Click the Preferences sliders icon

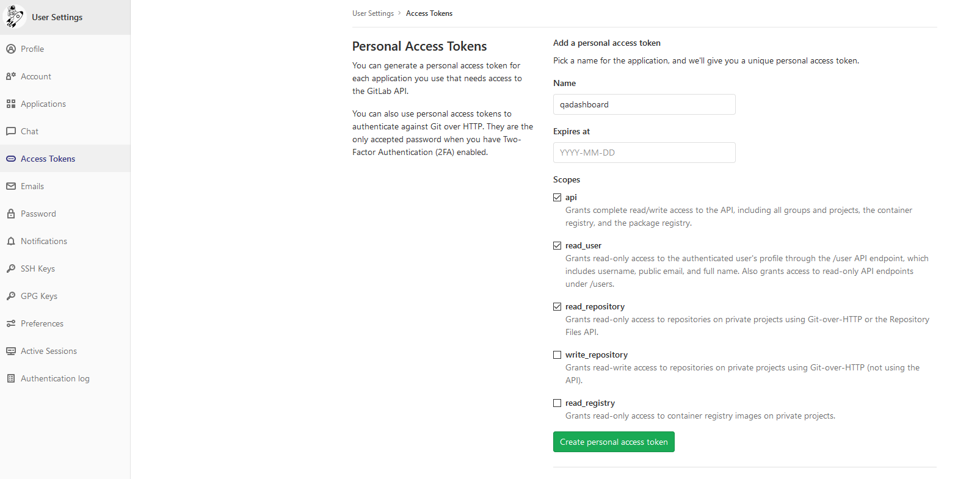pyautogui.click(x=11, y=323)
